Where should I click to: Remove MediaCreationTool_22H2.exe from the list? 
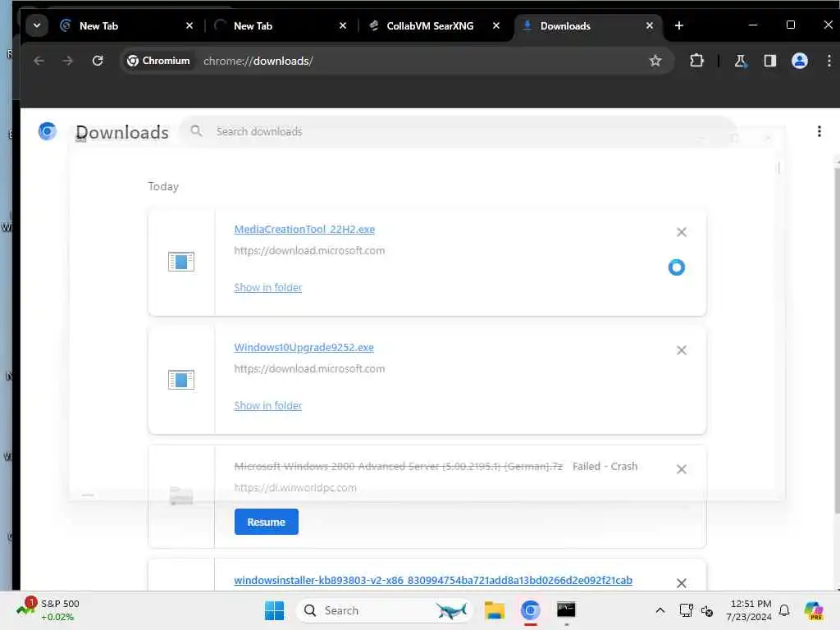(x=682, y=232)
